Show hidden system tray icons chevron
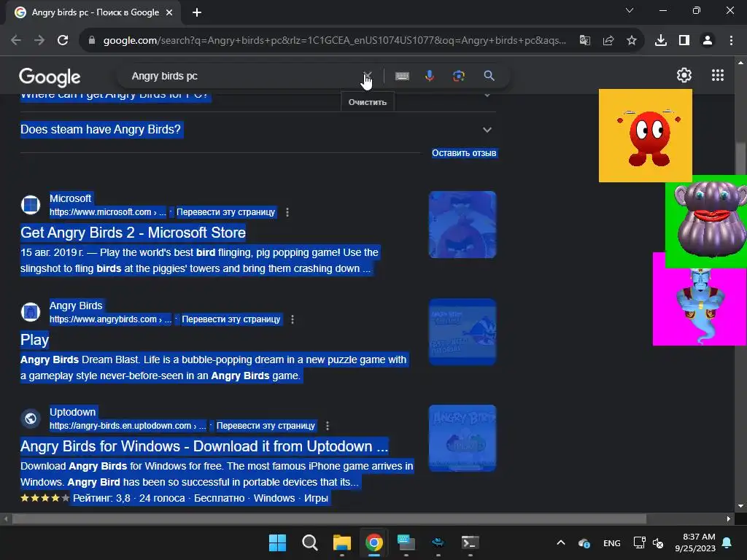Screen dimensions: 747x560 (x=561, y=542)
